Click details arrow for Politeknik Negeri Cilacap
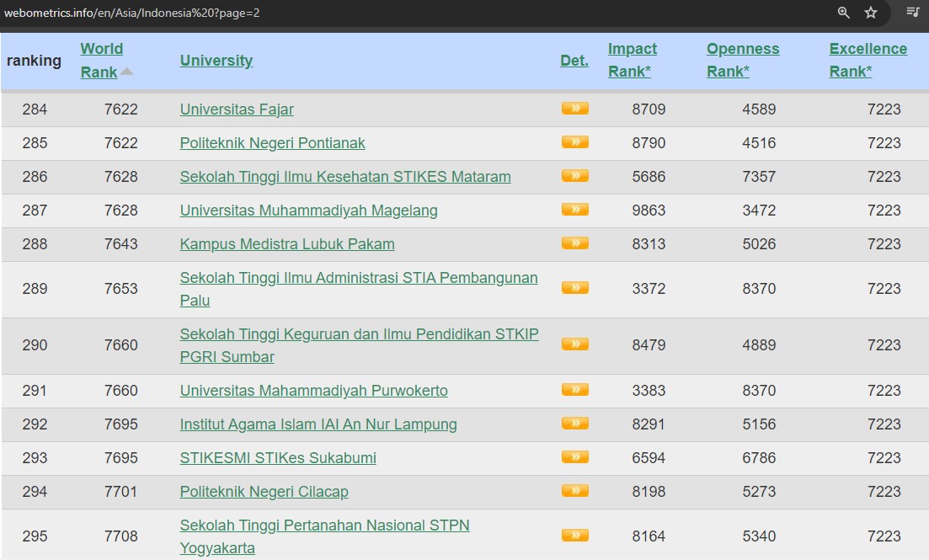 coord(574,491)
